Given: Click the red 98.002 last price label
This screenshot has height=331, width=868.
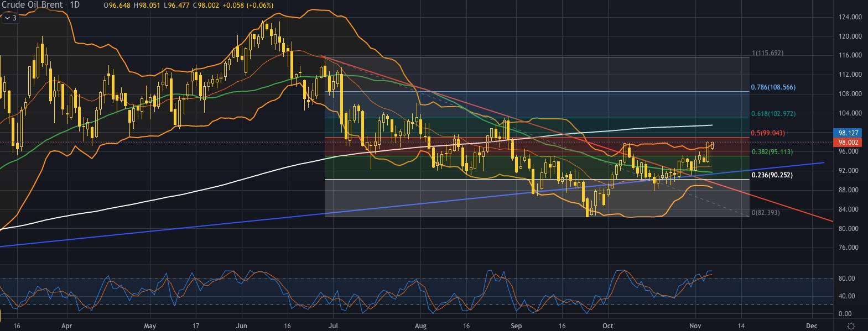Looking at the screenshot, I should point(848,143).
